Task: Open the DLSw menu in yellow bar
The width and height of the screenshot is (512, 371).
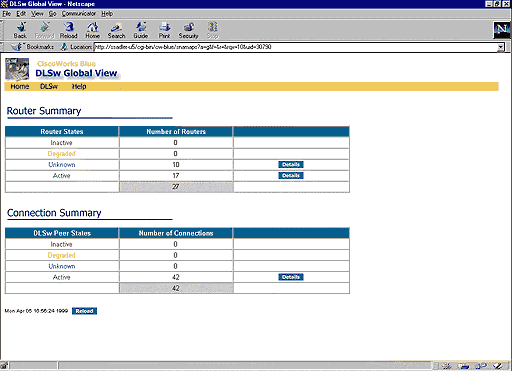Action: pos(49,86)
